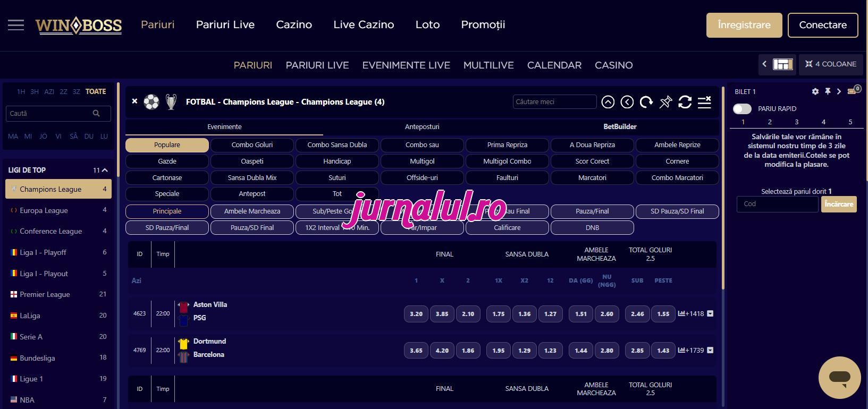This screenshot has width=868, height=409.
Task: Open Bundesliga in sidebar
Action: 58,358
